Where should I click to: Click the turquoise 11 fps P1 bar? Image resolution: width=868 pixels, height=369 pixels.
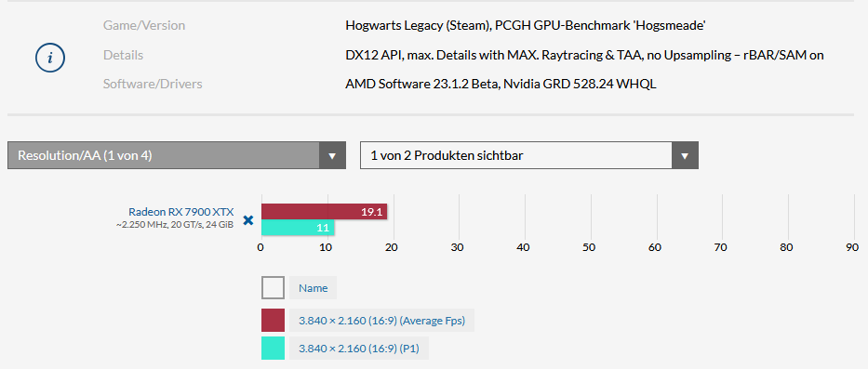(x=298, y=228)
